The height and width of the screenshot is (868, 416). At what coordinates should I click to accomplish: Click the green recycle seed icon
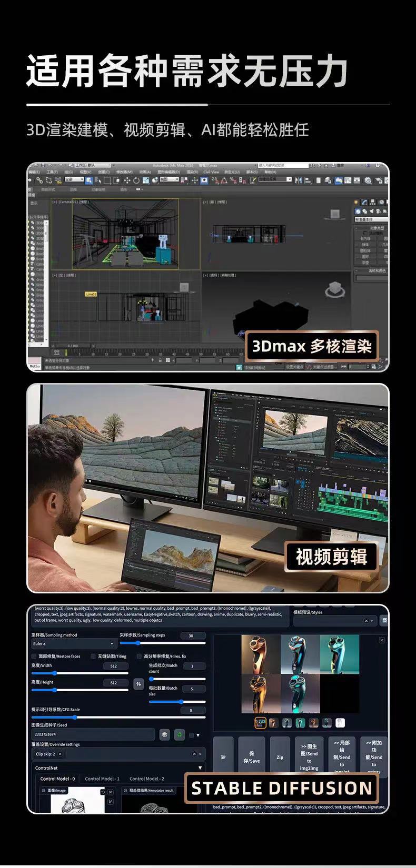click(180, 735)
